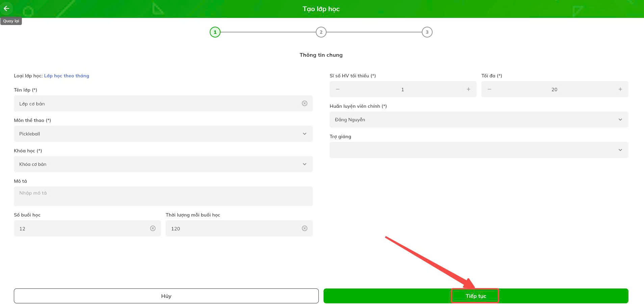
Task: Clear the Tên lớp field text
Action: [304, 103]
